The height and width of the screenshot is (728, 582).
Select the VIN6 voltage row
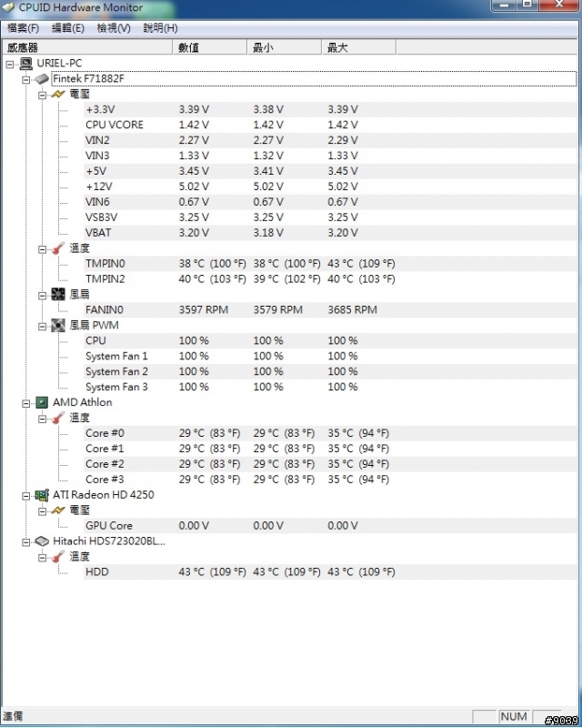pyautogui.click(x=330, y=202)
